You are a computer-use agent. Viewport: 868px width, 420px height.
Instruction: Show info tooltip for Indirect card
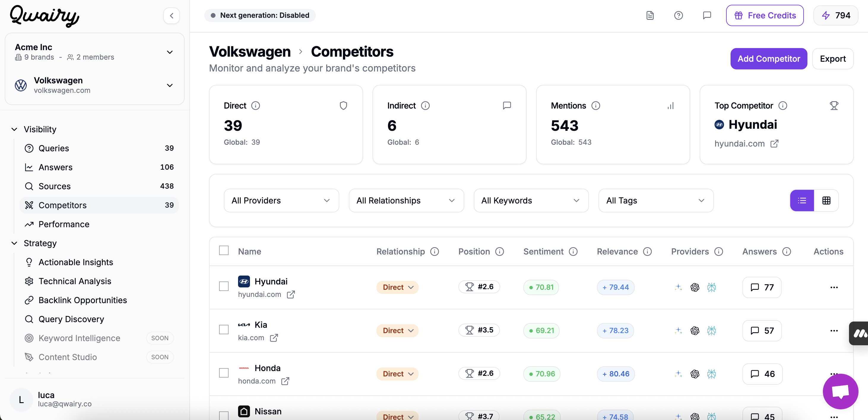[x=425, y=106]
